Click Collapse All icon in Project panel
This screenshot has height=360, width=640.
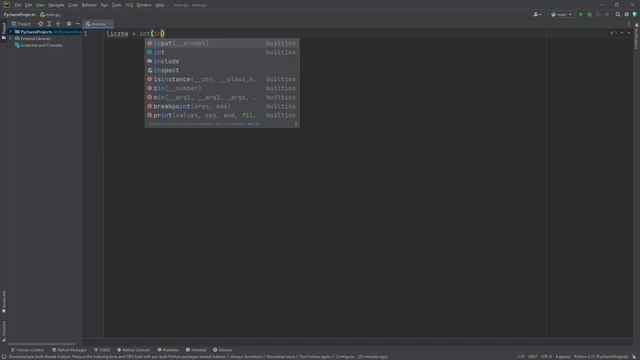click(58, 24)
